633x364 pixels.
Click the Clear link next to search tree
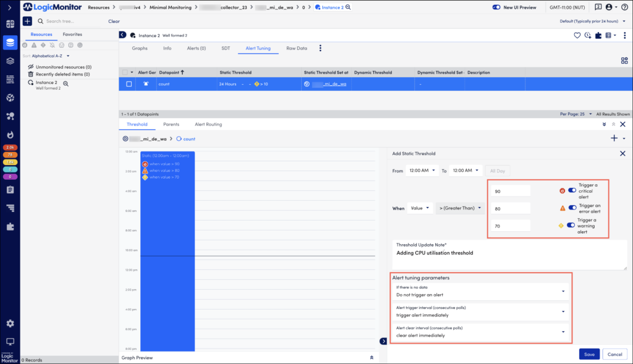[x=114, y=21]
